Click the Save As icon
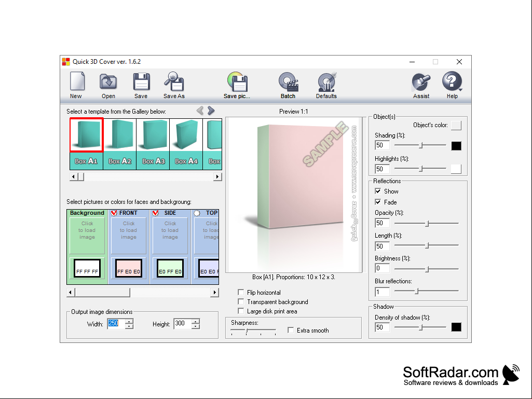This screenshot has width=532, height=399. click(x=174, y=82)
